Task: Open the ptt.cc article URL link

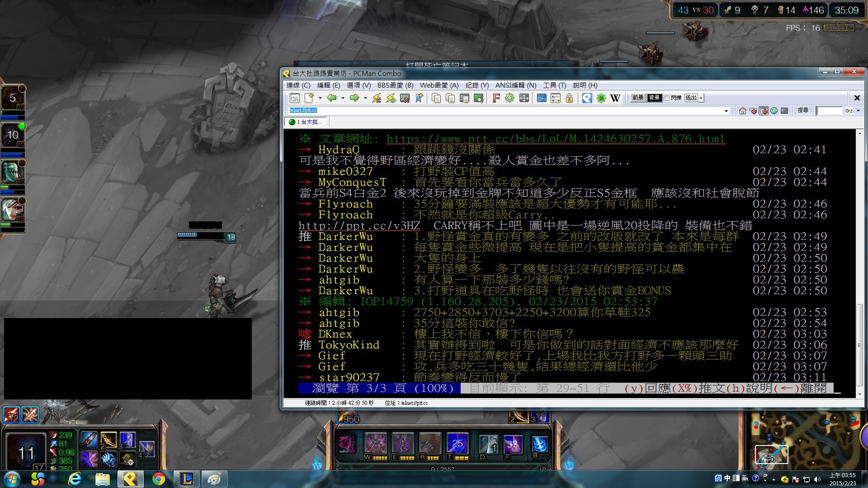Action: coord(556,139)
